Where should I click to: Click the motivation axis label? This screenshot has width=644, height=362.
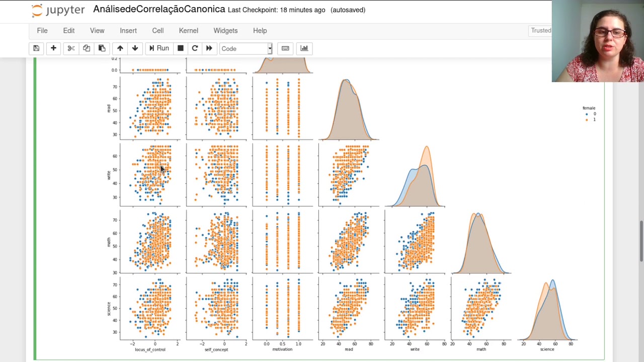click(x=282, y=349)
